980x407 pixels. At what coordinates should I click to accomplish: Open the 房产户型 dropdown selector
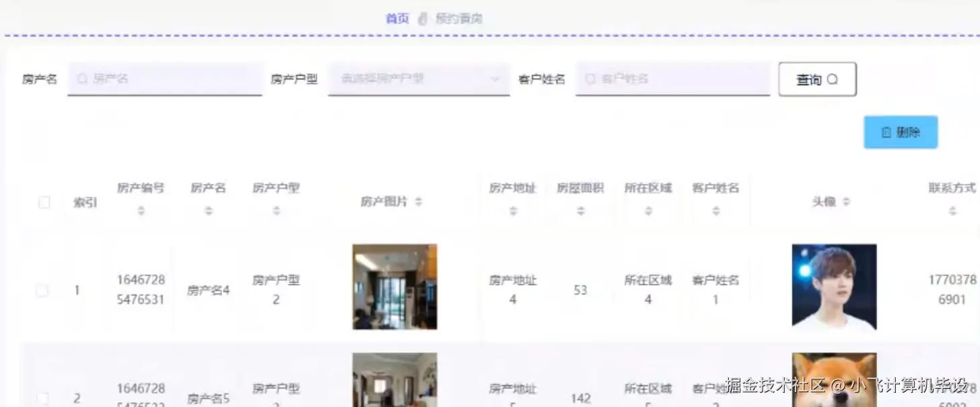coord(419,79)
